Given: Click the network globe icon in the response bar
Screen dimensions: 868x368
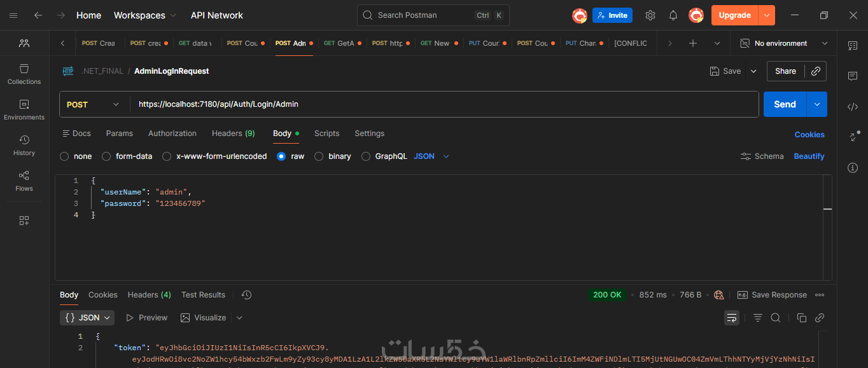Looking at the screenshot, I should click(x=719, y=295).
